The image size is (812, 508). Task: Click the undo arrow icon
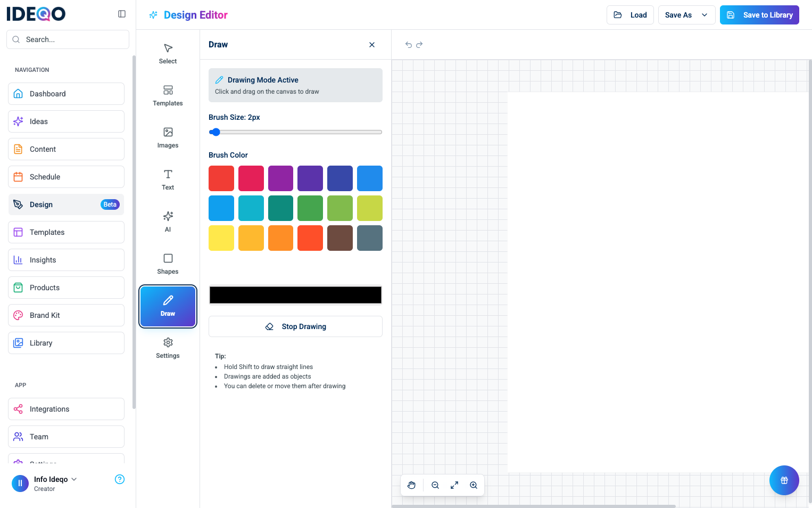pyautogui.click(x=409, y=45)
